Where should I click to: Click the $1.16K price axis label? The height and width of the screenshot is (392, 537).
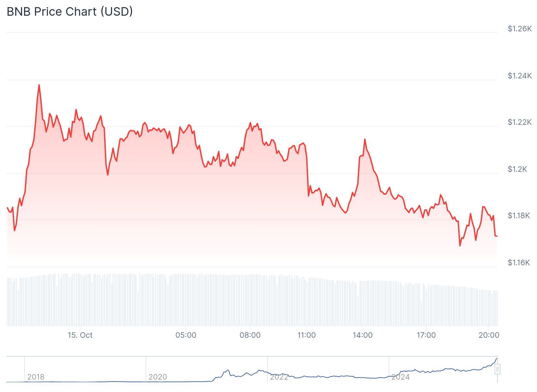point(519,263)
